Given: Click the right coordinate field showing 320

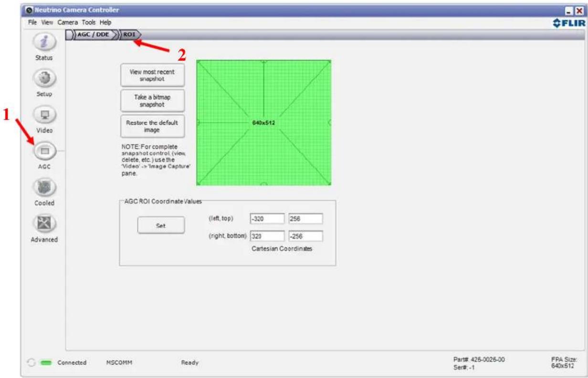Looking at the screenshot, I should [267, 235].
